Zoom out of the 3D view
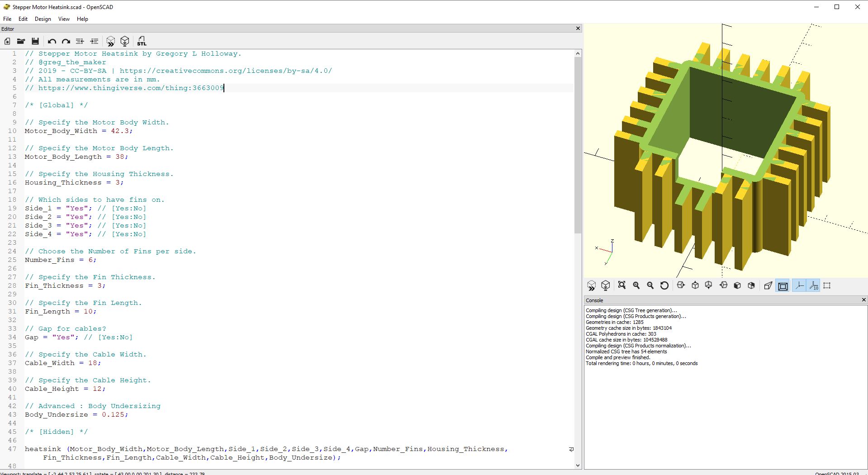This screenshot has height=475, width=868. coord(650,285)
